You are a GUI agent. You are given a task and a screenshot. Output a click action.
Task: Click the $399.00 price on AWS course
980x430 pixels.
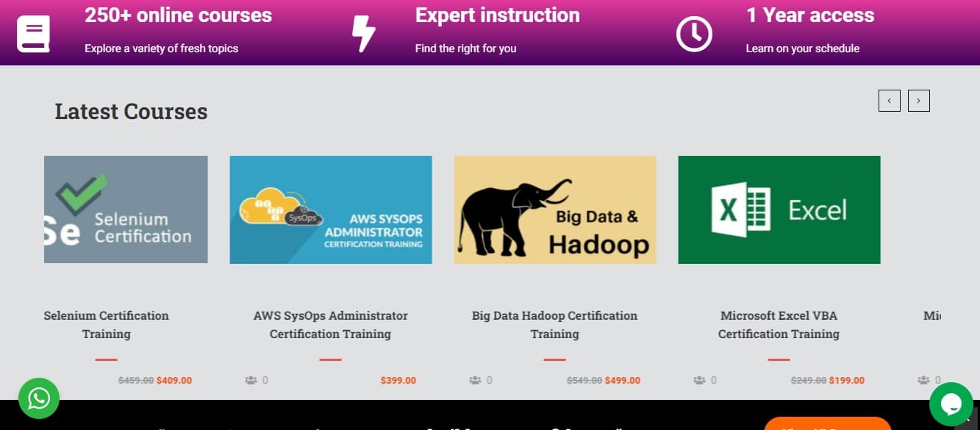point(398,381)
